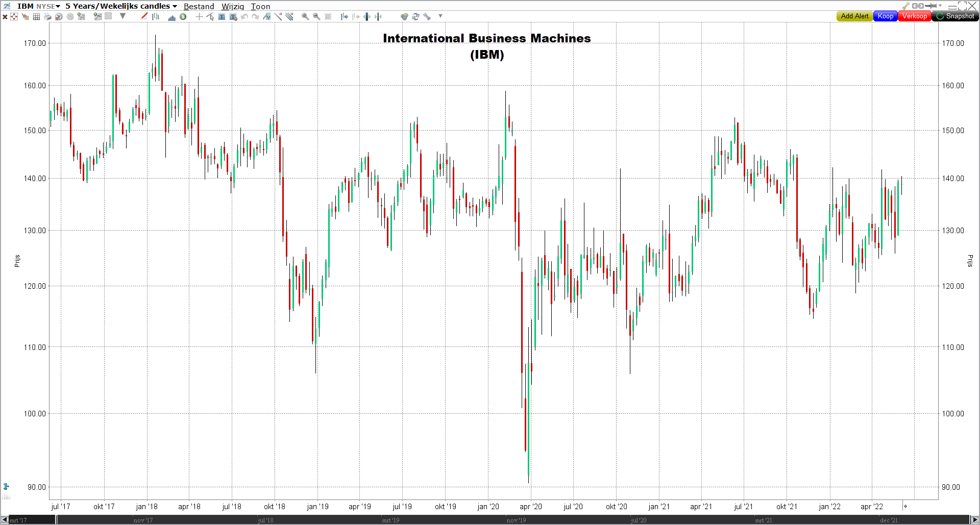Print the chart using the printer icon
This screenshot has width=980, height=525.
47,17
